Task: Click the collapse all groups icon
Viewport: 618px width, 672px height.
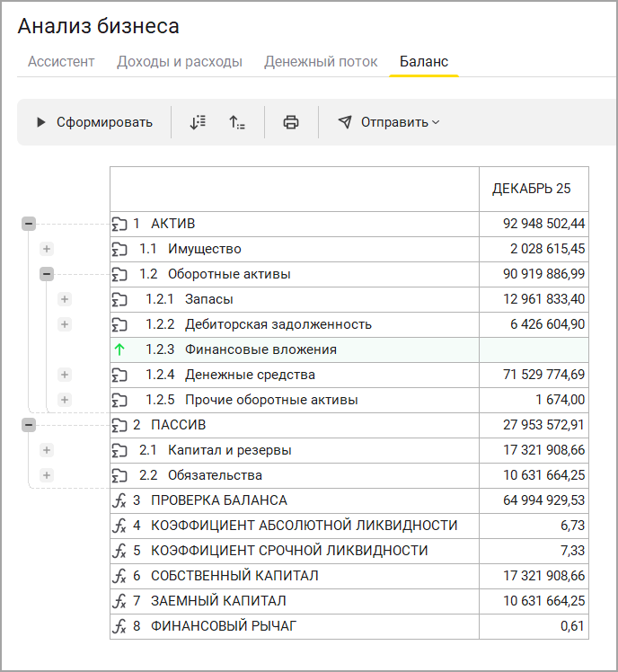Action: [237, 122]
